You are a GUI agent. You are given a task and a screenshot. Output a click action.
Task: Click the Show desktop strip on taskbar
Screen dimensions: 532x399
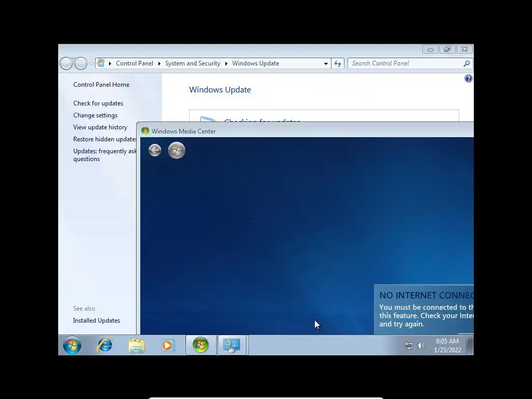coord(470,345)
